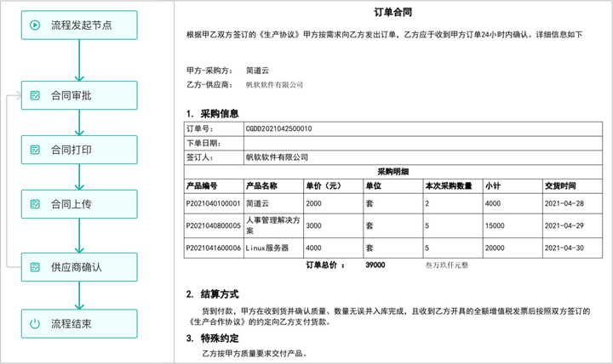Click the order number CGDD2021042500010

(x=278, y=129)
